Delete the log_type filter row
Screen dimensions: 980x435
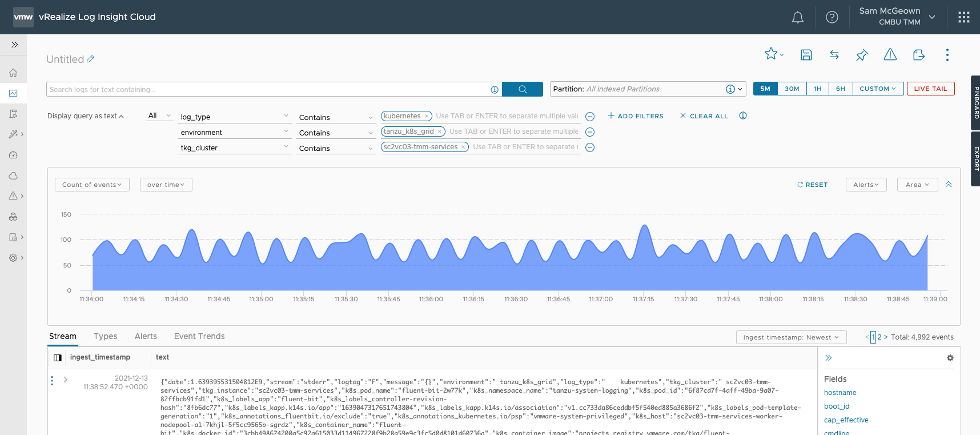click(x=590, y=117)
